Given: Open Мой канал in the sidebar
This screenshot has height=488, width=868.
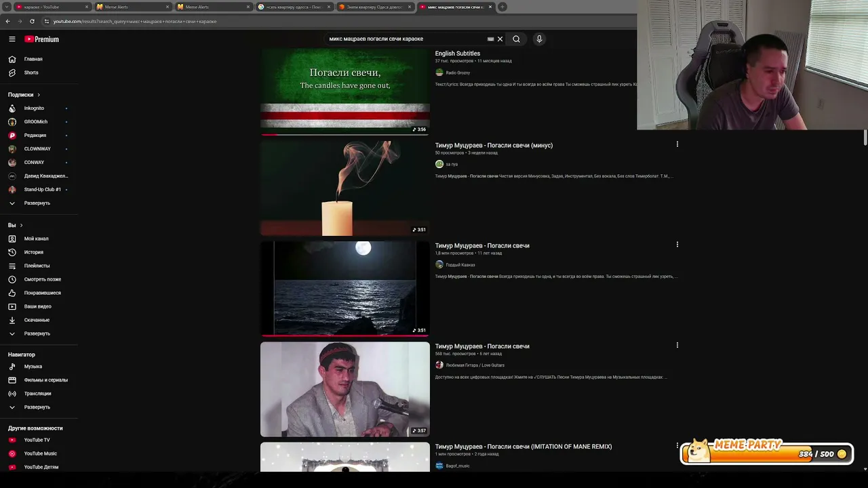Looking at the screenshot, I should [39, 239].
